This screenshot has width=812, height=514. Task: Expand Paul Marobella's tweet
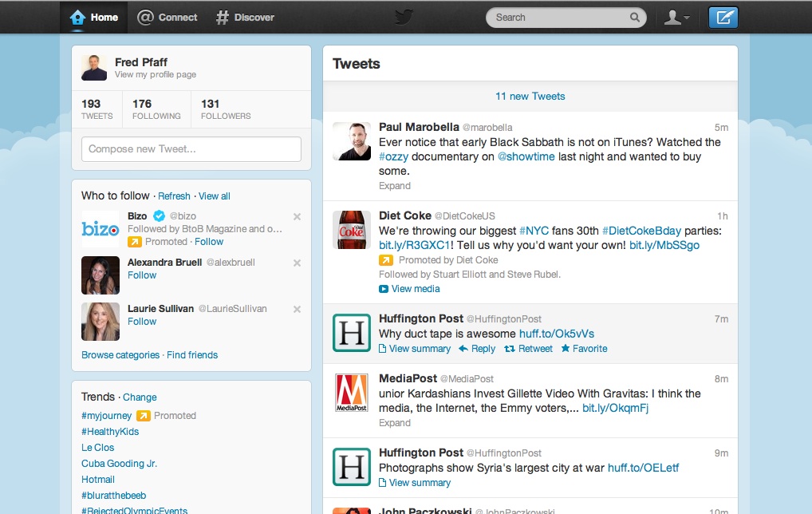coord(395,186)
